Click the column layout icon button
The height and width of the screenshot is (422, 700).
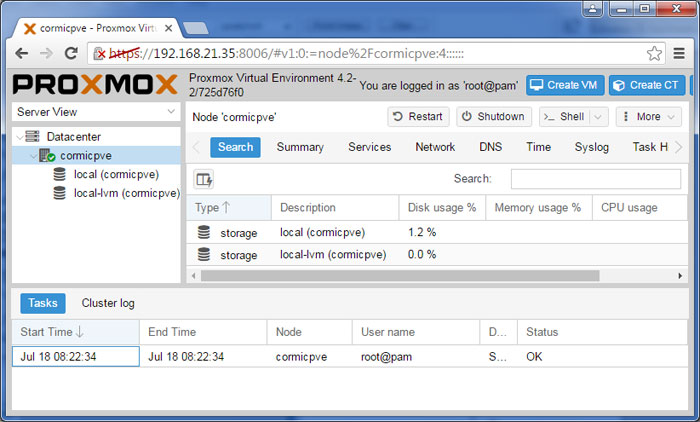pyautogui.click(x=204, y=180)
